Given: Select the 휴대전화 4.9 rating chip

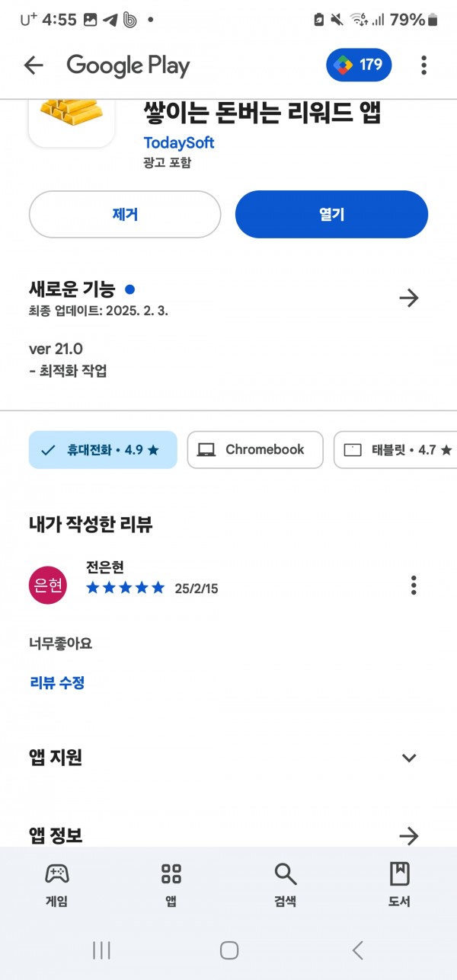Looking at the screenshot, I should 103,450.
